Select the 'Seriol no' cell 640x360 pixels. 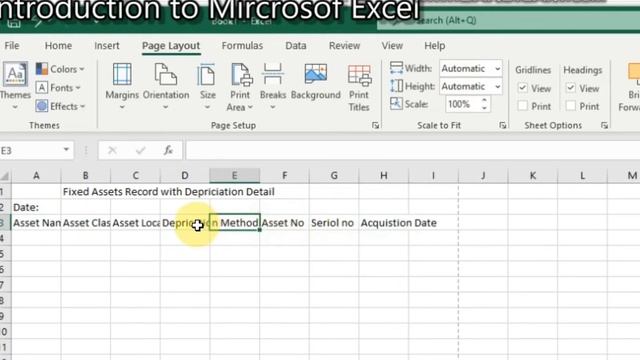pos(334,223)
